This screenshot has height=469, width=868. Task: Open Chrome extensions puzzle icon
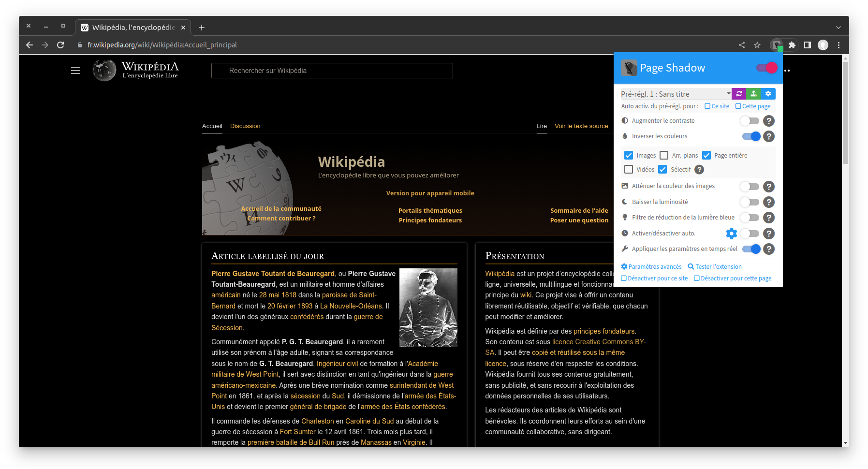(792, 45)
